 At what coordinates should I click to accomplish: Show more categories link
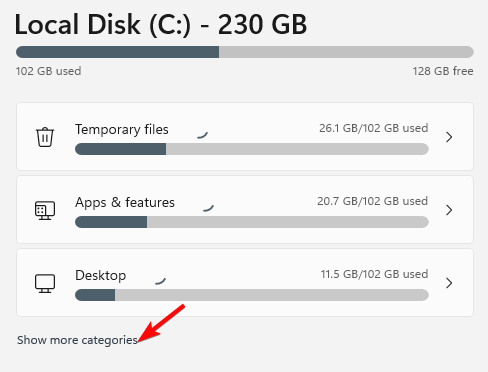click(x=77, y=340)
